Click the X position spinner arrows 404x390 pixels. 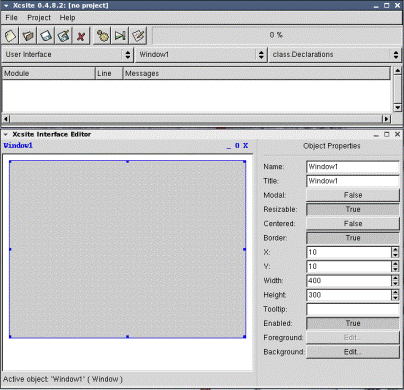395,252
